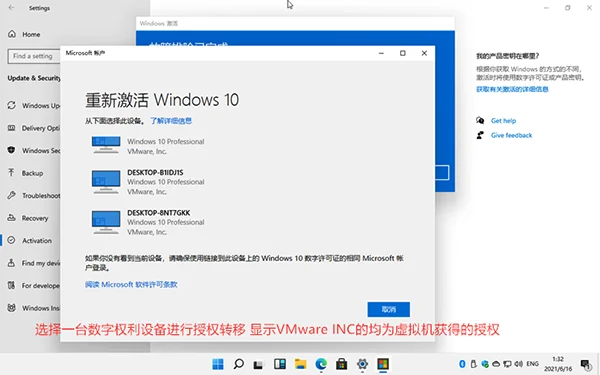The width and height of the screenshot is (600, 375).
Task: Open Microsoft Store from the taskbar
Action: 342,364
